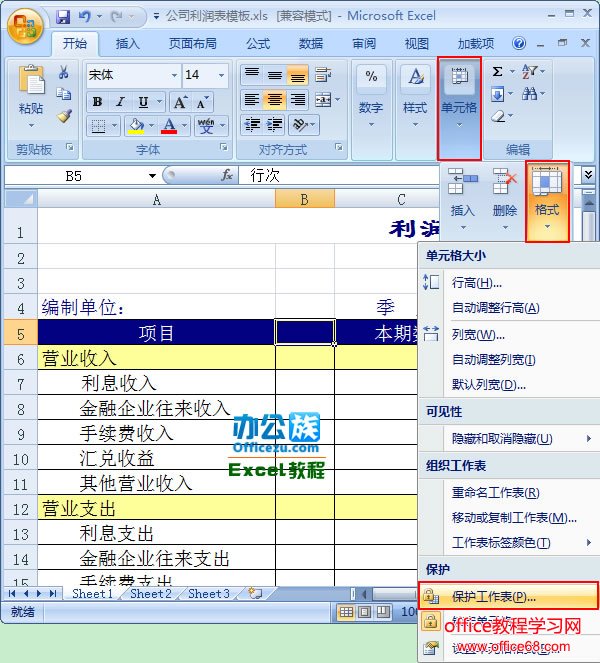Toggle Underline formatting

pos(143,102)
